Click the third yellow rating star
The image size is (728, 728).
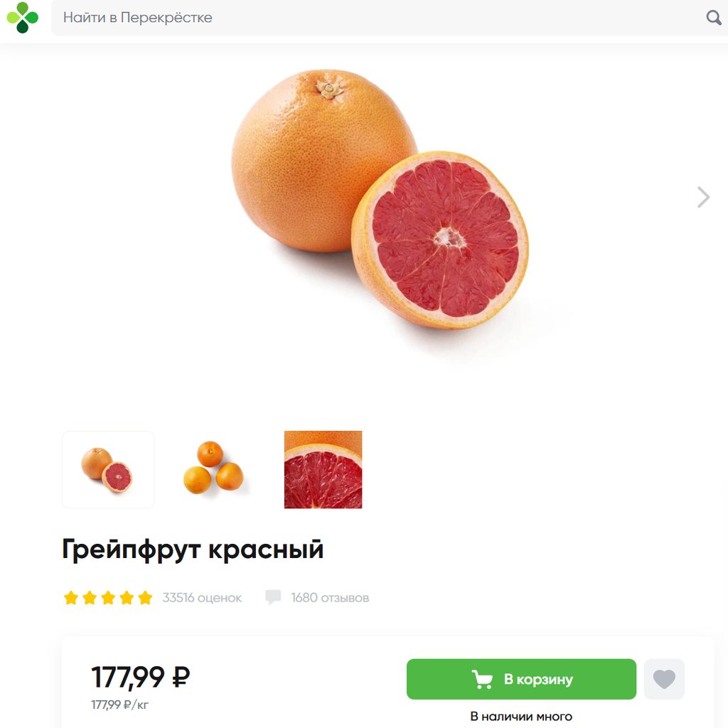pyautogui.click(x=108, y=597)
